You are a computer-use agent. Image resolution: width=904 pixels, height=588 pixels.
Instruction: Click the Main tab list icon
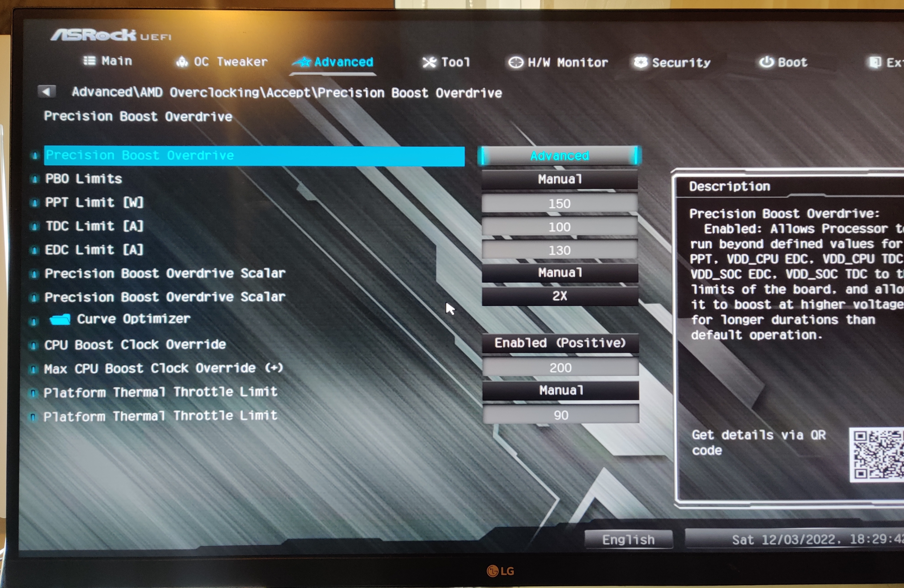point(90,61)
